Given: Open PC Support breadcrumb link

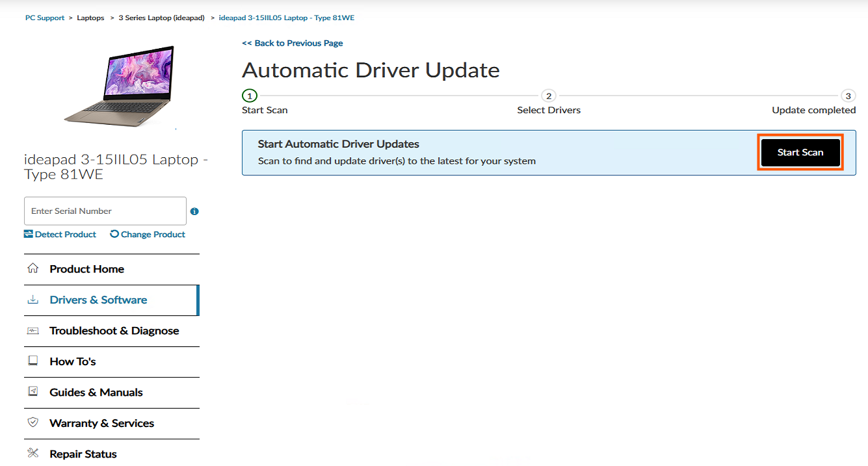Looking at the screenshot, I should pyautogui.click(x=45, y=18).
